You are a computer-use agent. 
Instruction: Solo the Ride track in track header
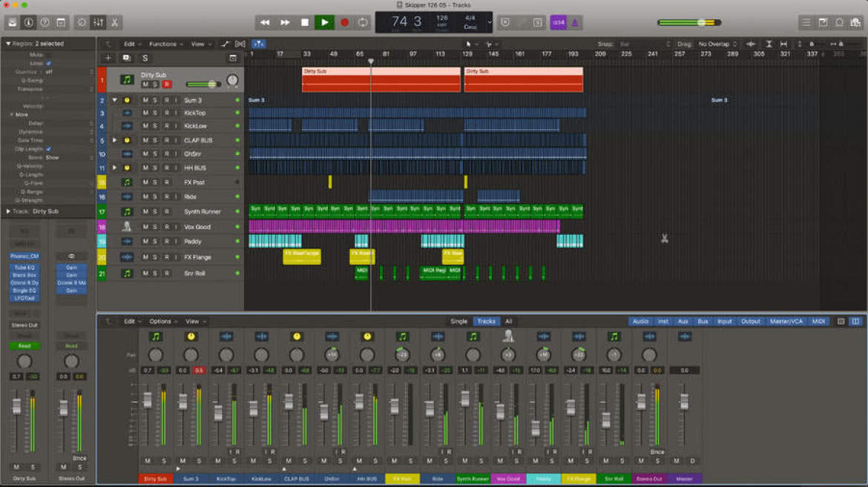tap(155, 197)
